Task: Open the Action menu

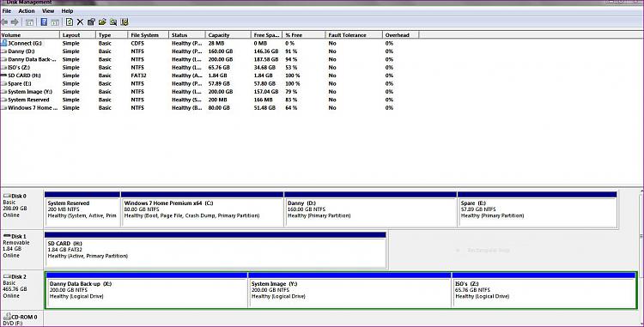Action: pyautogui.click(x=27, y=11)
